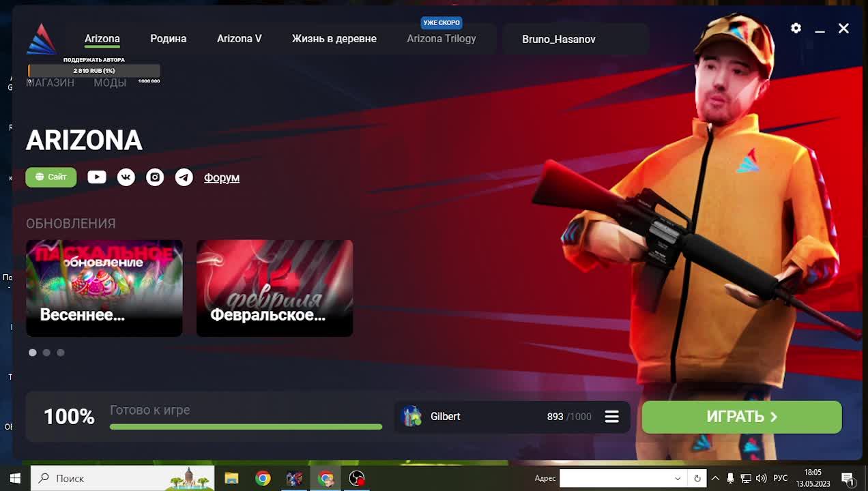Open the server list hamburger menu
The image size is (868, 491).
coord(611,416)
